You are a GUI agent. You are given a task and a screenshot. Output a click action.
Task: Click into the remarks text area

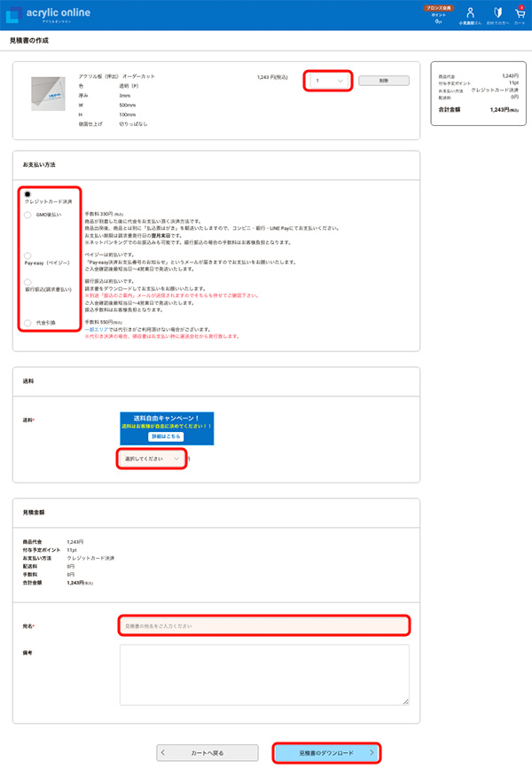tap(264, 674)
